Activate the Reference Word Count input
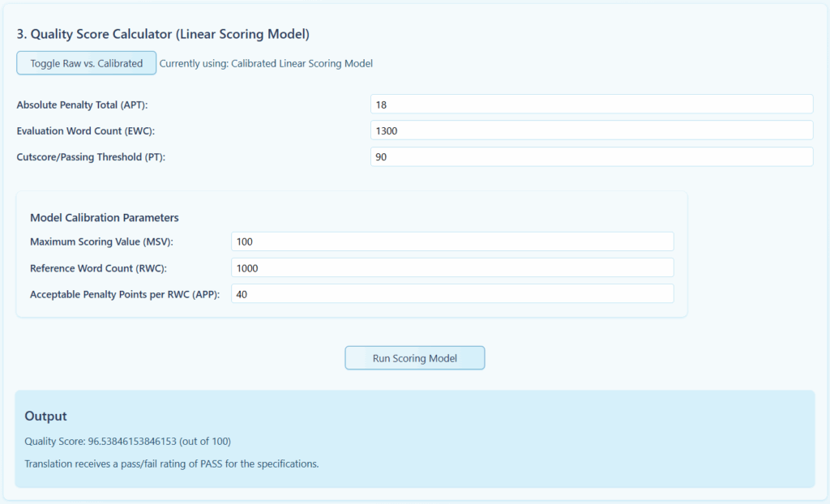830x504 pixels. click(x=451, y=268)
